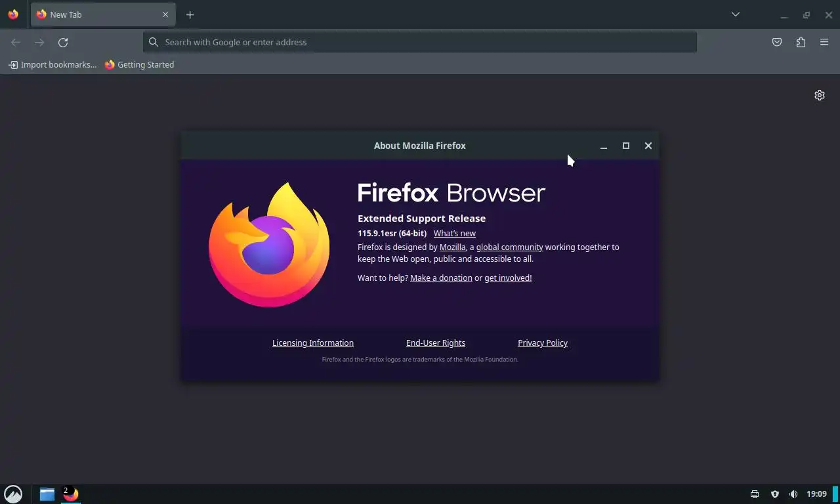Screen dimensions: 840x504
Task: Click the Firefox logo in the About dialog
Action: coord(269,244)
